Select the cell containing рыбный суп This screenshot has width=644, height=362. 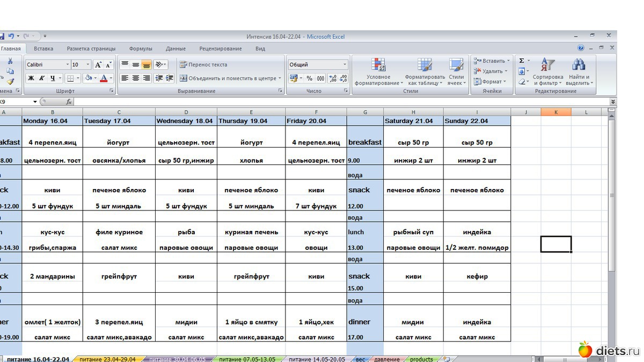click(x=413, y=232)
